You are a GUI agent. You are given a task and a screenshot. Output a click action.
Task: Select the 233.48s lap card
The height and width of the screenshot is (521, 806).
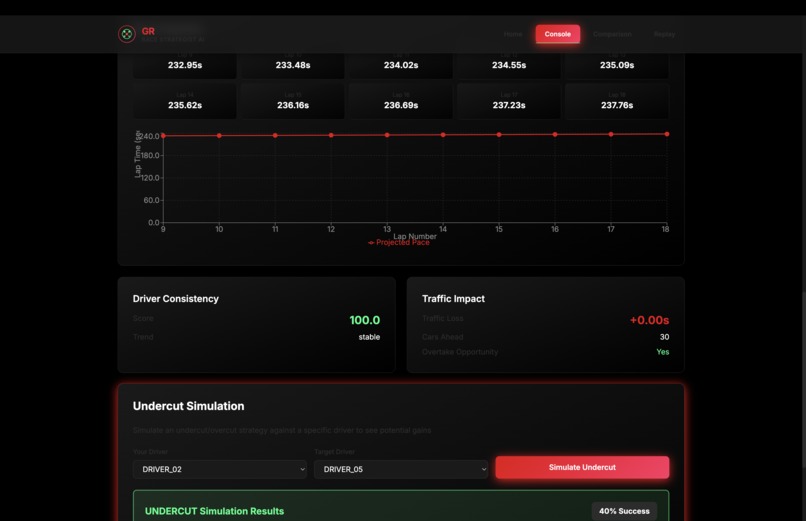pos(293,65)
